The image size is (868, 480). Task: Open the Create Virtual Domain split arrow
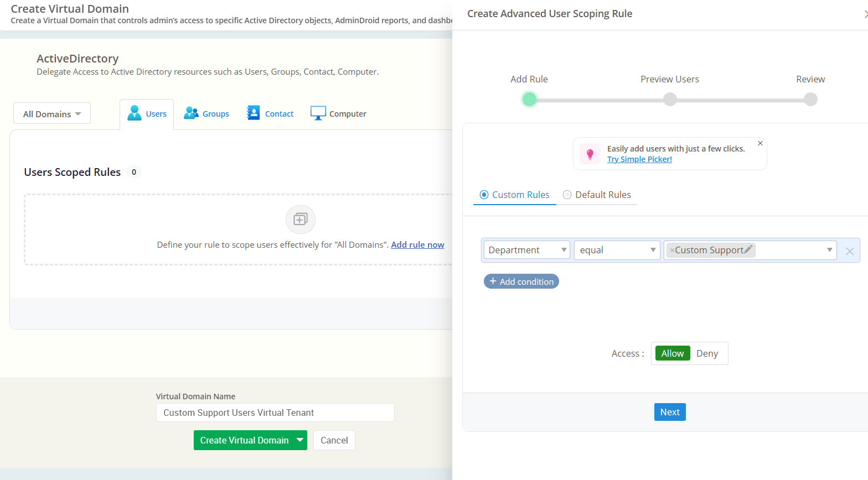pos(300,440)
